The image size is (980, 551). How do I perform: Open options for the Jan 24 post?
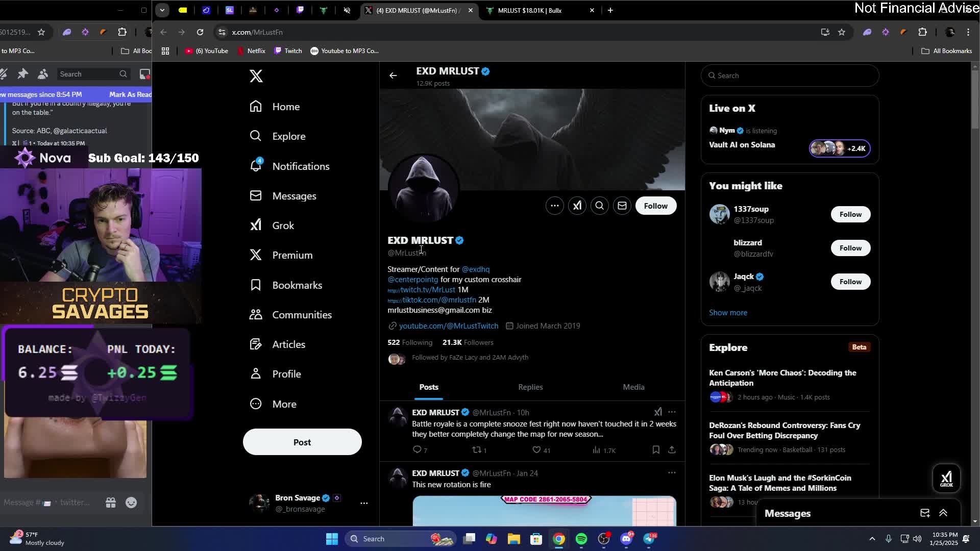pos(672,473)
